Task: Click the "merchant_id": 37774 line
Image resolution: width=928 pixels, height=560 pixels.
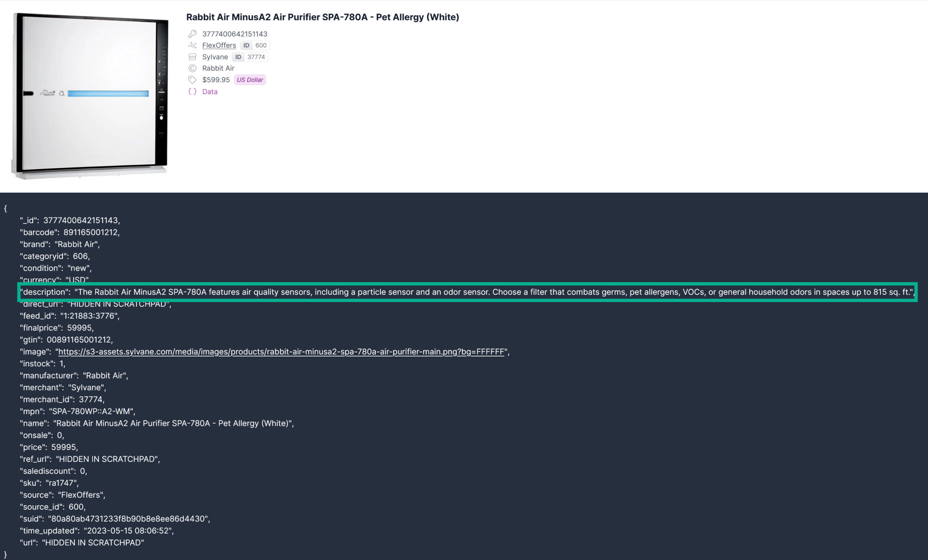Action: [62, 399]
